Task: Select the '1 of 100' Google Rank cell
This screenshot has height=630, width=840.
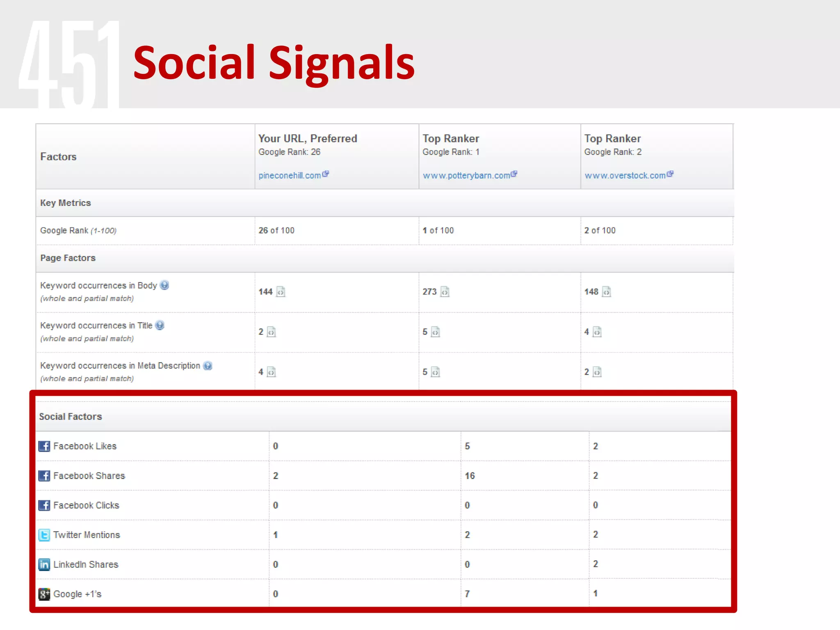Action: tap(500, 231)
